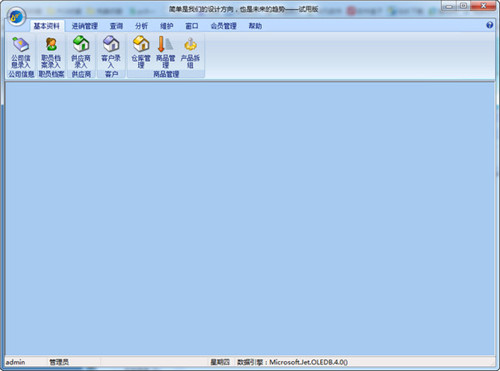The height and width of the screenshot is (371, 500).
Task: Click the 客户 group label
Action: [111, 74]
